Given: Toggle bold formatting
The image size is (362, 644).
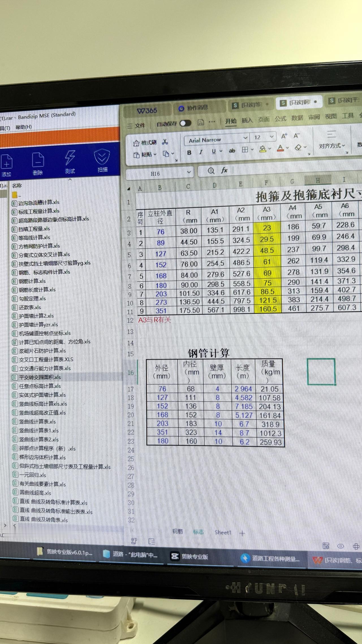Looking at the screenshot, I should point(189,153).
